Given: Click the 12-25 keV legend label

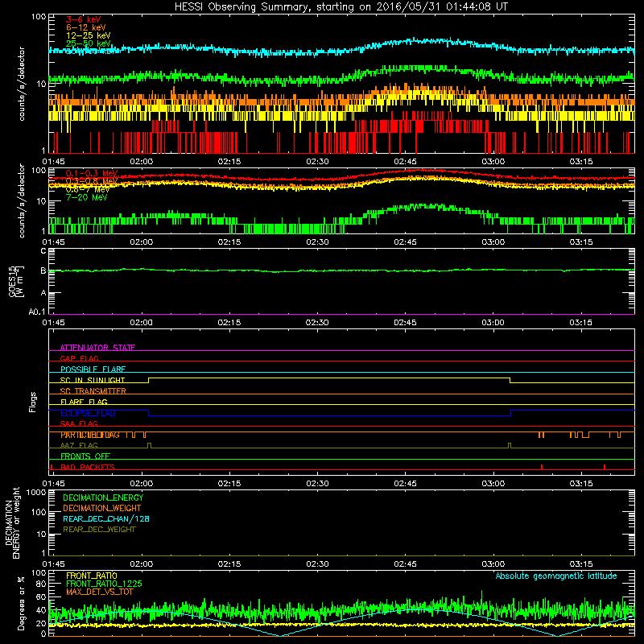Looking at the screenshot, I should tap(89, 35).
